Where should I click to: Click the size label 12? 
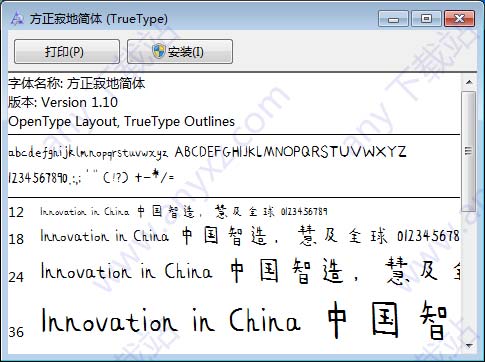click(x=16, y=212)
